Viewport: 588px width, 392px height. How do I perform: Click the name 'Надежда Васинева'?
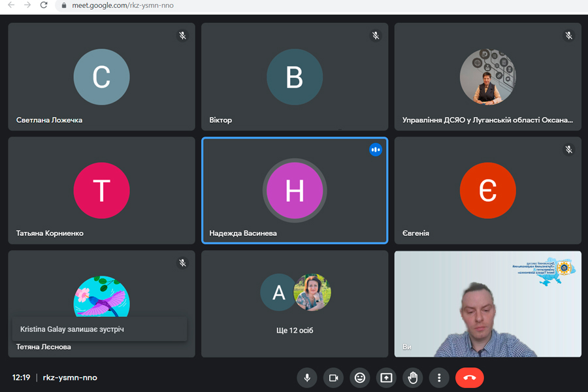click(243, 233)
